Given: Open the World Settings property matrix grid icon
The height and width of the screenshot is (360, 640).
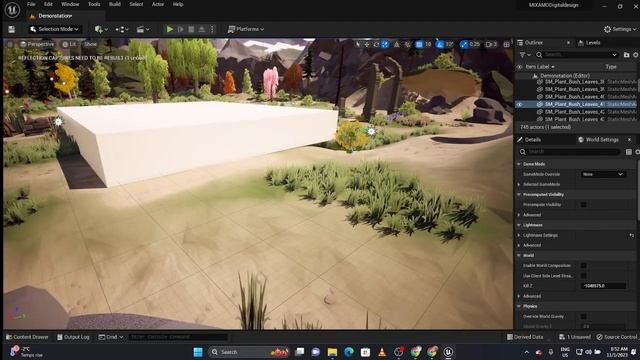Looking at the screenshot, I should click(x=629, y=152).
